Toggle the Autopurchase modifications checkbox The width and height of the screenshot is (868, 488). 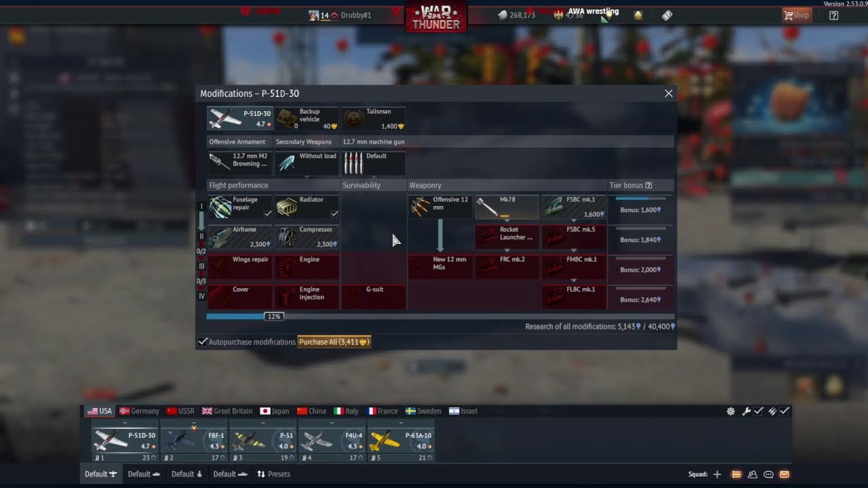point(202,342)
